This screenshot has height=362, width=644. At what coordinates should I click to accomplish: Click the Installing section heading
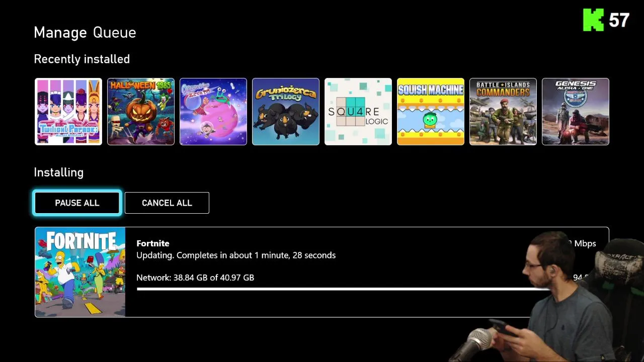[59, 172]
